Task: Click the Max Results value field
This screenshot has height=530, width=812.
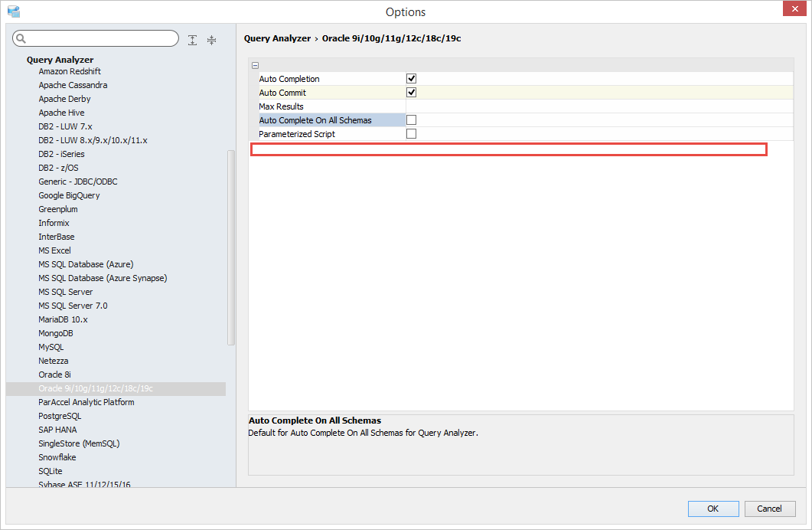Action: pyautogui.click(x=597, y=106)
